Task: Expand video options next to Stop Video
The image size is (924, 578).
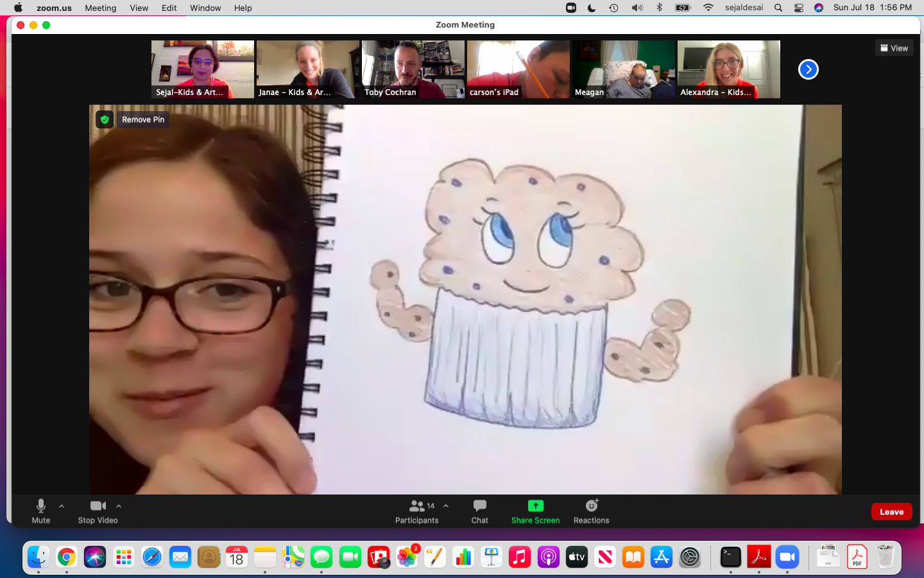Action: tap(118, 507)
